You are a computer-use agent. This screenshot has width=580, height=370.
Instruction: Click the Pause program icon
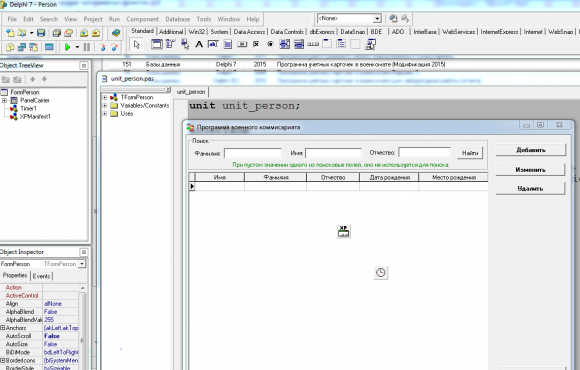(x=87, y=47)
